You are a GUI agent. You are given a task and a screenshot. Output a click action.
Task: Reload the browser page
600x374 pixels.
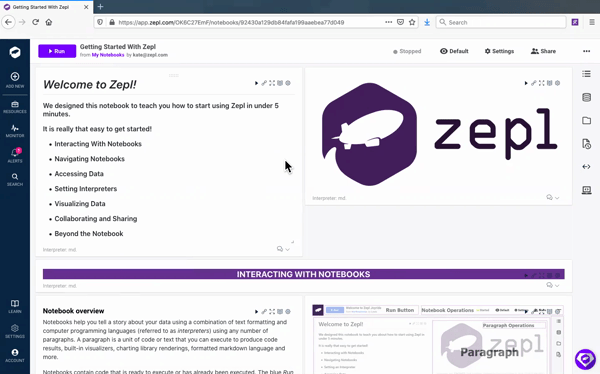coord(36,22)
